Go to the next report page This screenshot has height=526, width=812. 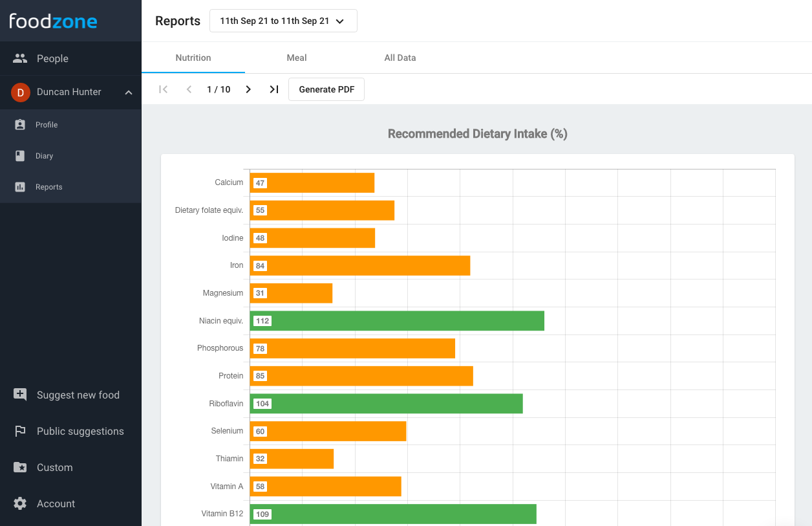point(248,89)
